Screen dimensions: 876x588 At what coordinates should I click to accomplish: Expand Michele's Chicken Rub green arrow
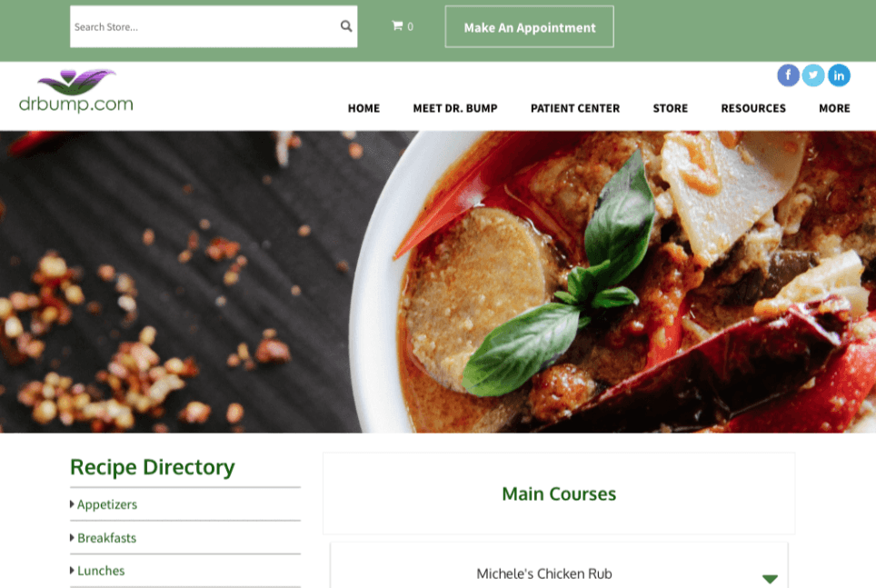click(x=770, y=579)
